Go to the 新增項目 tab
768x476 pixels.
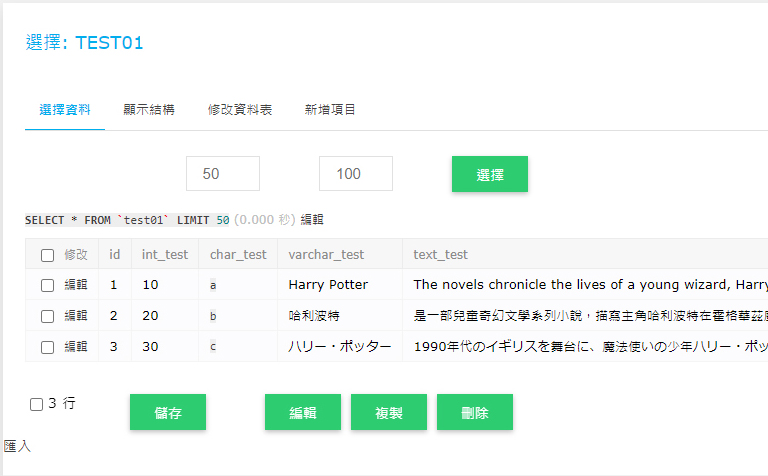coord(330,110)
